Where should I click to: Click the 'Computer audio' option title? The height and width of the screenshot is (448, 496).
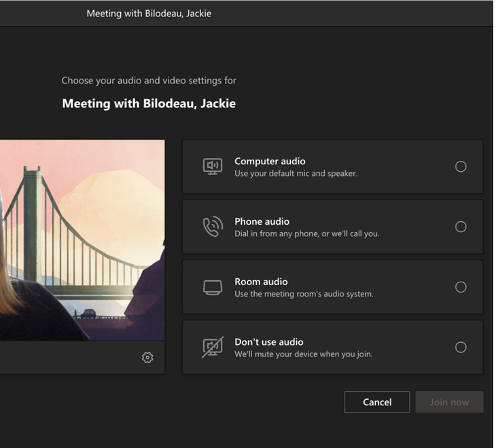click(270, 161)
